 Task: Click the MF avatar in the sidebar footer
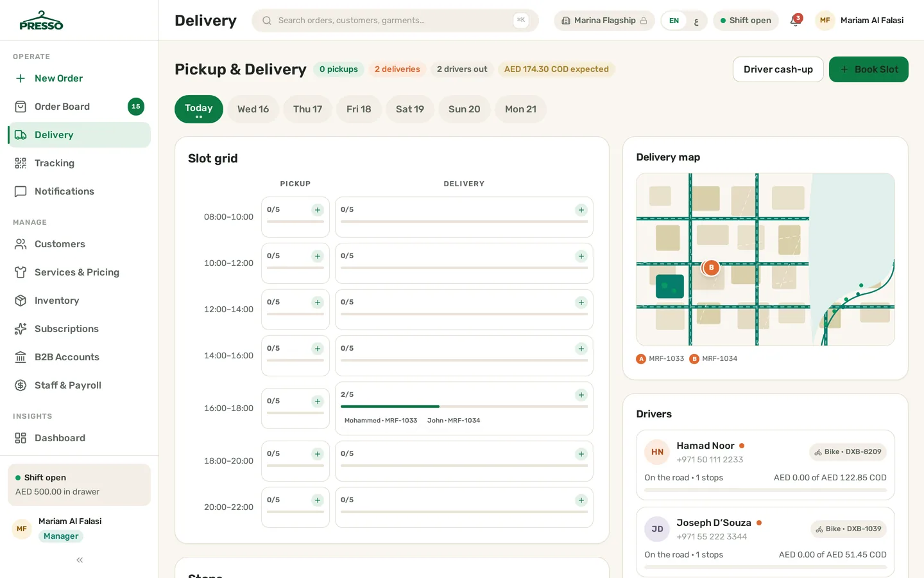point(22,529)
